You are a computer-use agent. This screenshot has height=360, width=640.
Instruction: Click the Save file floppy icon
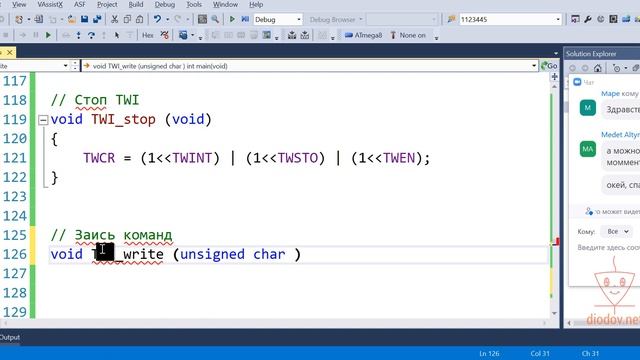(x=84, y=19)
